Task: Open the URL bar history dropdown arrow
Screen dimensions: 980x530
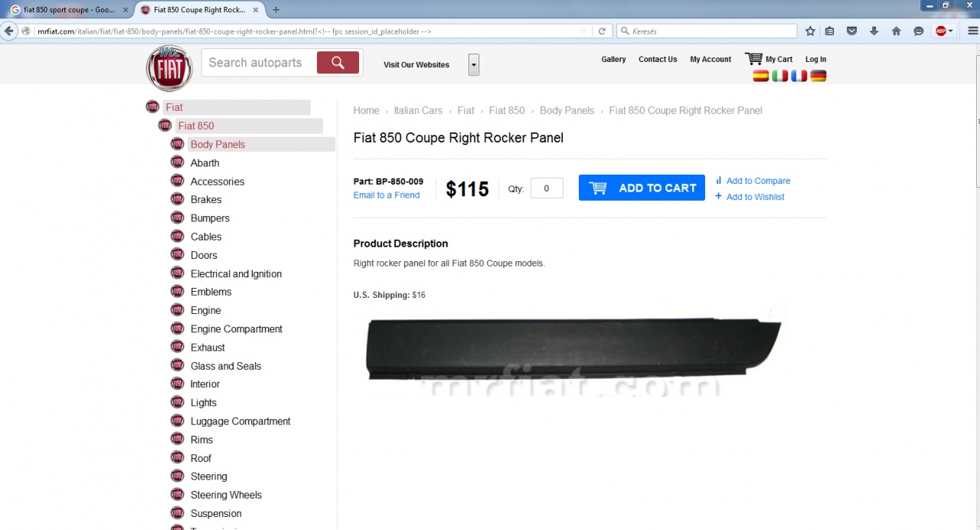Action: point(583,31)
